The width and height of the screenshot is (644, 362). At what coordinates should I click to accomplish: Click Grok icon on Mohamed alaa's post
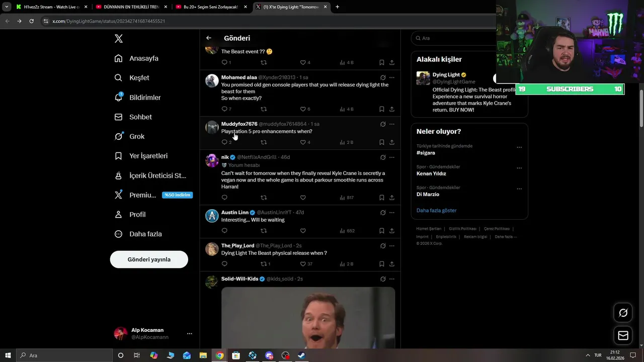[383, 77]
